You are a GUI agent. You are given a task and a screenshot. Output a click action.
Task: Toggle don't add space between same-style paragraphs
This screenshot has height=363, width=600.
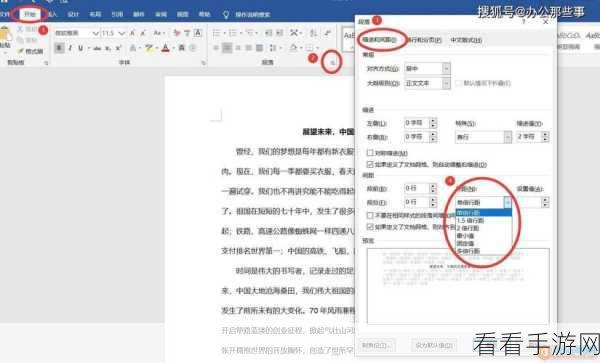coord(370,215)
